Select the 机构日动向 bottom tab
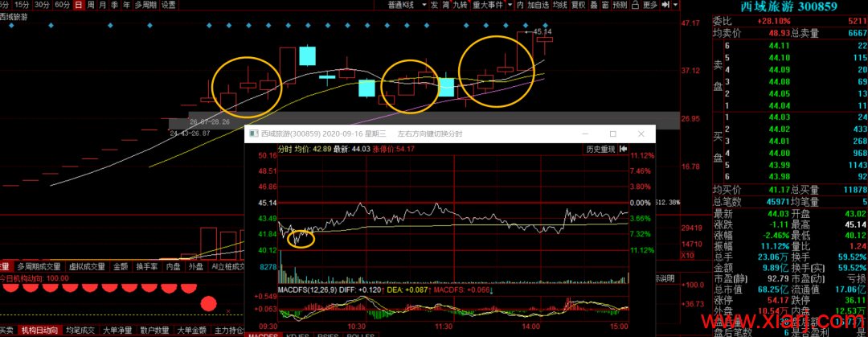This screenshot has height=337, width=868. (39, 331)
